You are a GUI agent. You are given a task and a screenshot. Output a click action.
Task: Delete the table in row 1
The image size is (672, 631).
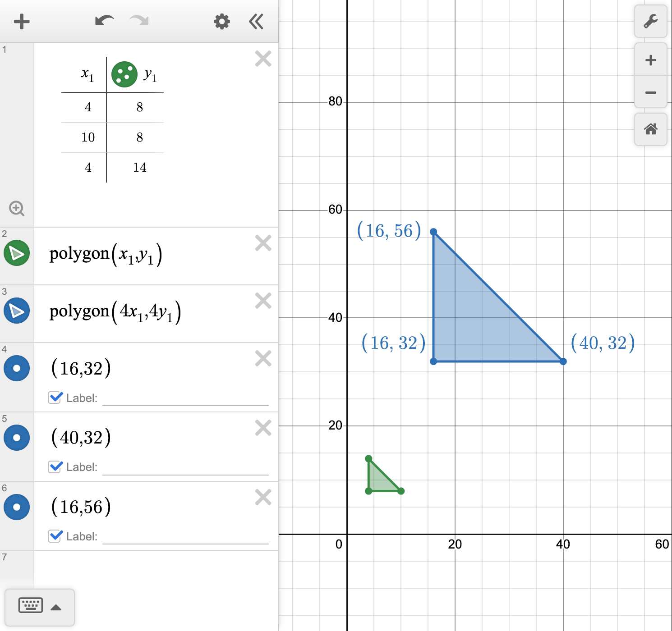(263, 59)
